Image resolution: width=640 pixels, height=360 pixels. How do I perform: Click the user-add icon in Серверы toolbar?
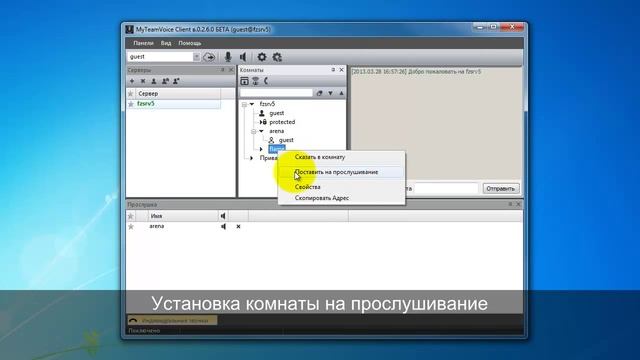pos(176,81)
